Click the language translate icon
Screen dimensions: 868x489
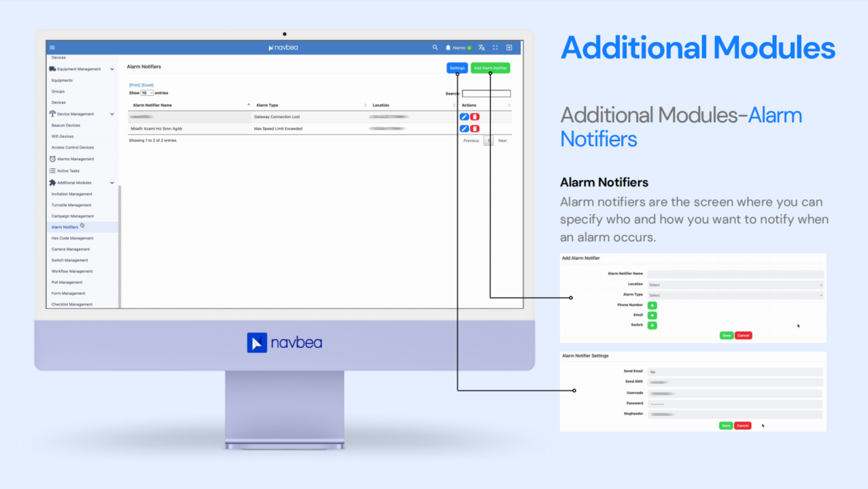pos(481,48)
